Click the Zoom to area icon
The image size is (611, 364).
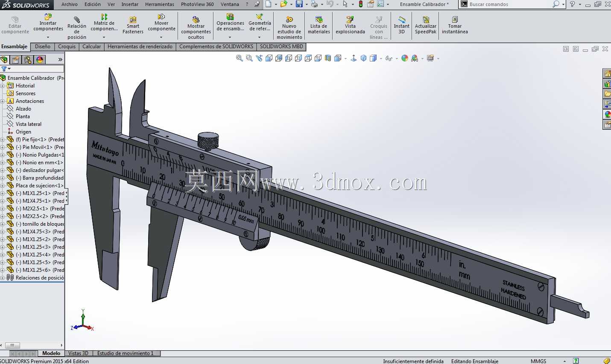249,58
